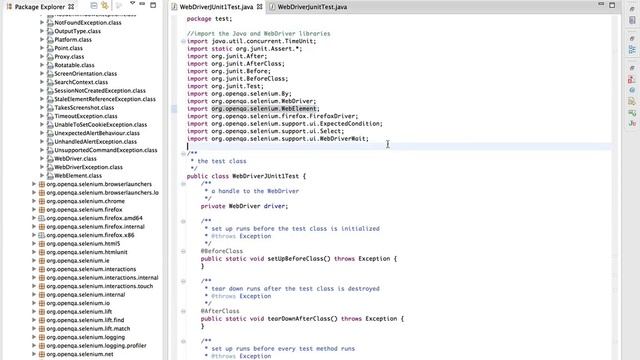This screenshot has height=360, width=640.
Task: Open the Javadoc view trim icon
Action: click(632, 90)
